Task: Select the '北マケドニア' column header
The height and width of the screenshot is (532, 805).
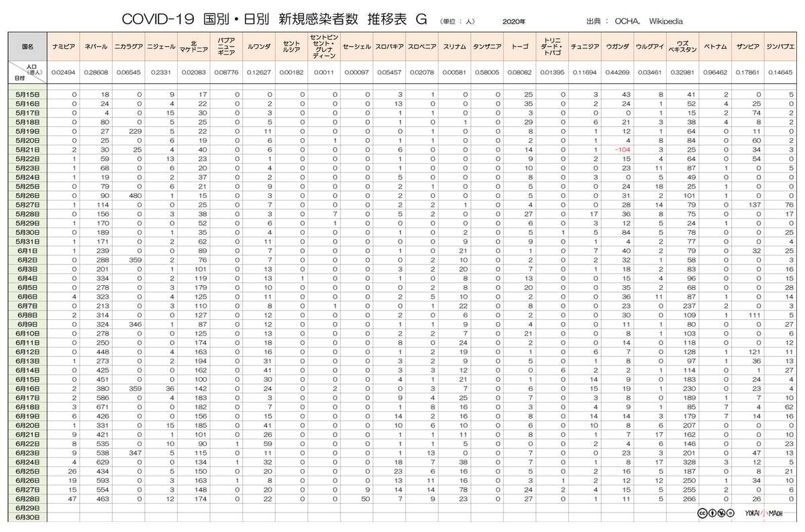Action: coord(193,47)
